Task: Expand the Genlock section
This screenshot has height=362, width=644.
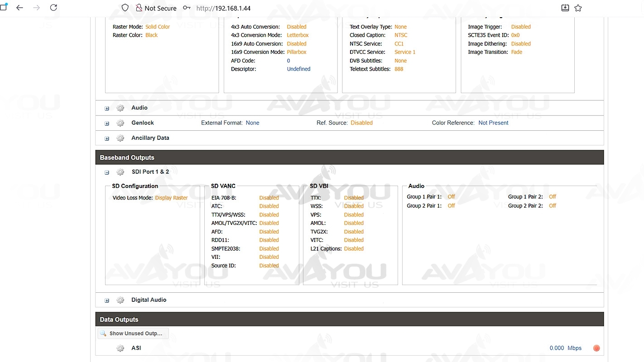Action: 107,124
